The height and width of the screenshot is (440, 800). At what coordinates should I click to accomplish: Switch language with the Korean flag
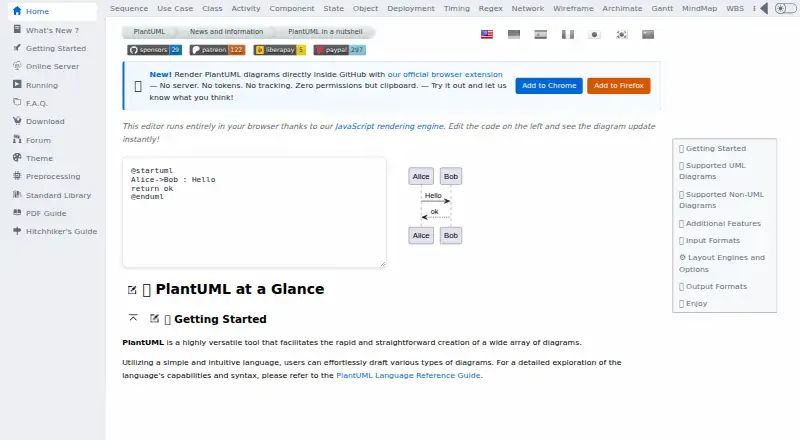tap(621, 34)
